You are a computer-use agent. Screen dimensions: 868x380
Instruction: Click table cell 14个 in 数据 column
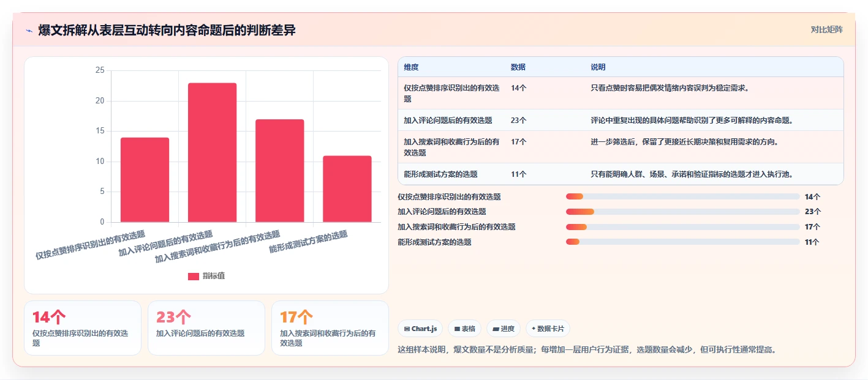(518, 88)
